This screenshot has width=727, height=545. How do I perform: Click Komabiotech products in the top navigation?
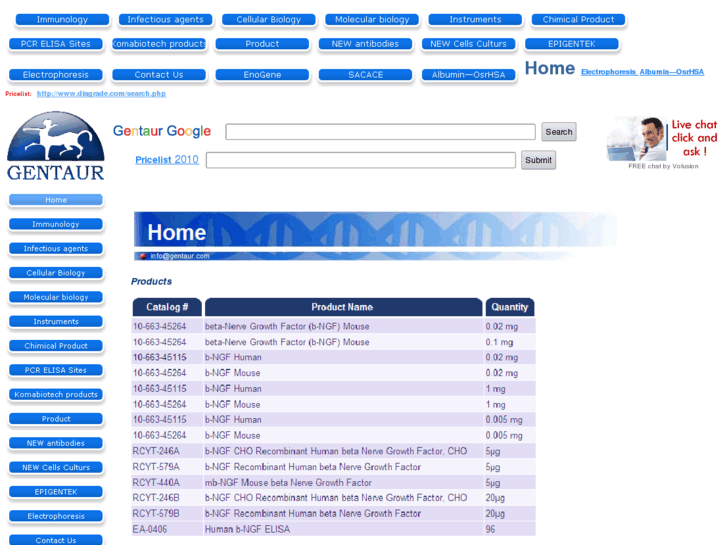[x=159, y=44]
